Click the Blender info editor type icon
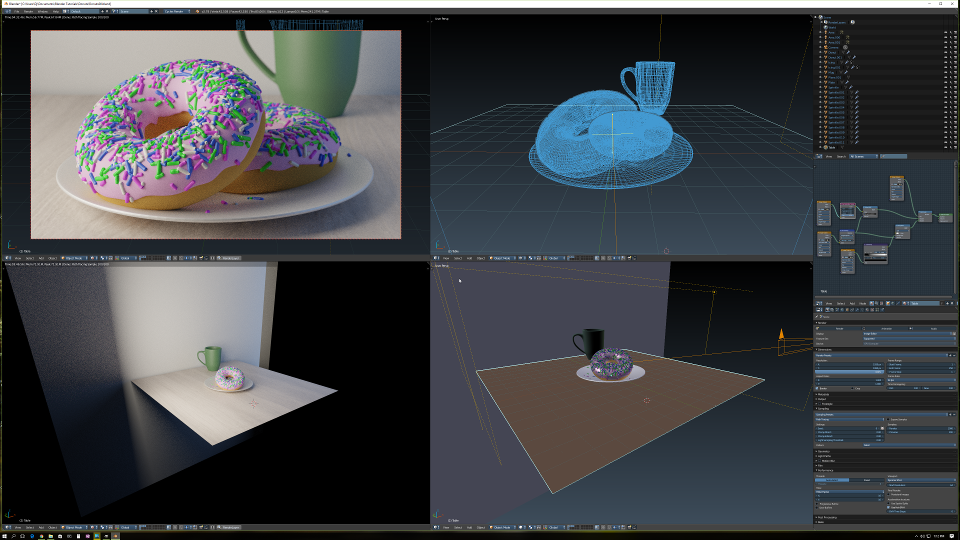The image size is (960, 540). coord(7,11)
